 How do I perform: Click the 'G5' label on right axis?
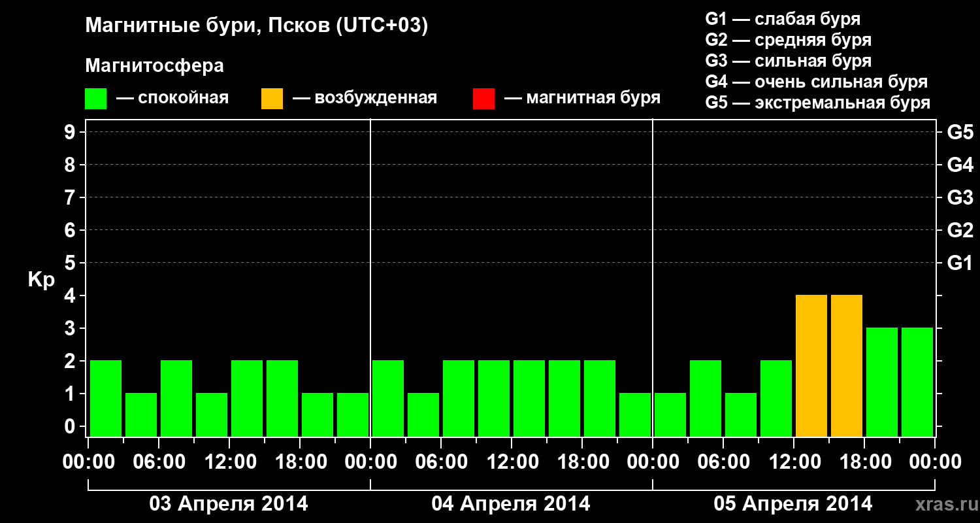960,132
